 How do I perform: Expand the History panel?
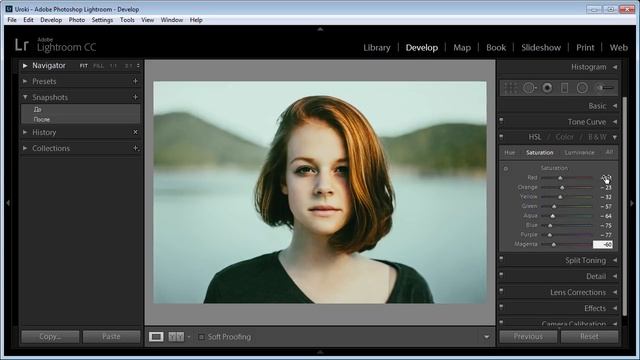pyautogui.click(x=25, y=132)
